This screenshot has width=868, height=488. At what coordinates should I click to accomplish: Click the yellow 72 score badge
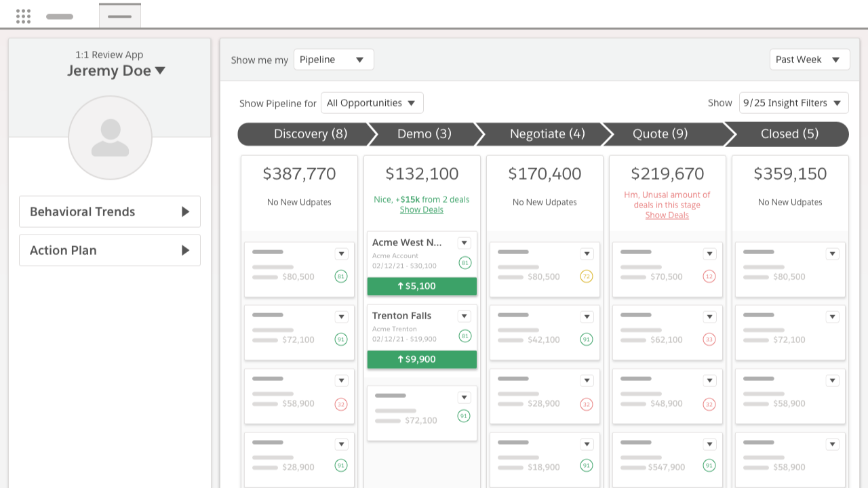pyautogui.click(x=587, y=277)
